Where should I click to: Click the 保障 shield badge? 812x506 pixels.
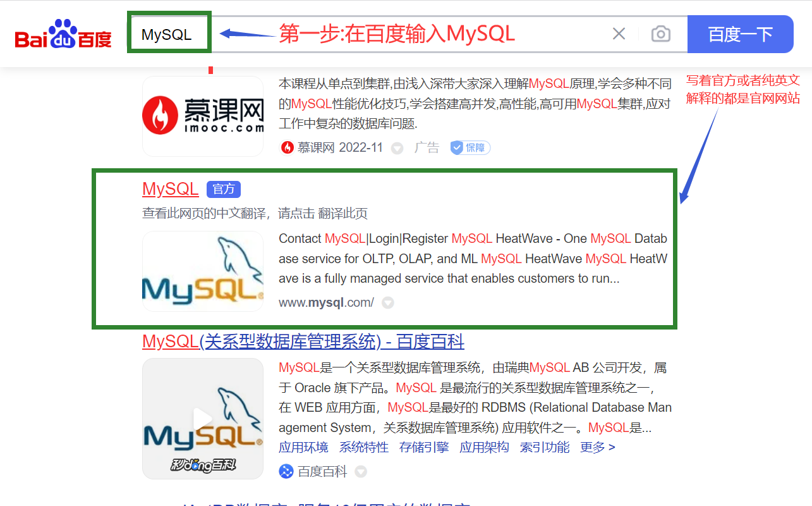pos(470,148)
